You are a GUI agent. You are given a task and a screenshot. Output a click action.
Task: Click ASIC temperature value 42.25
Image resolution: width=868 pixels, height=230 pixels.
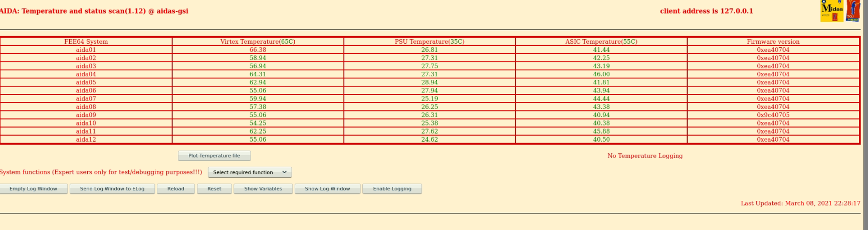601,58
